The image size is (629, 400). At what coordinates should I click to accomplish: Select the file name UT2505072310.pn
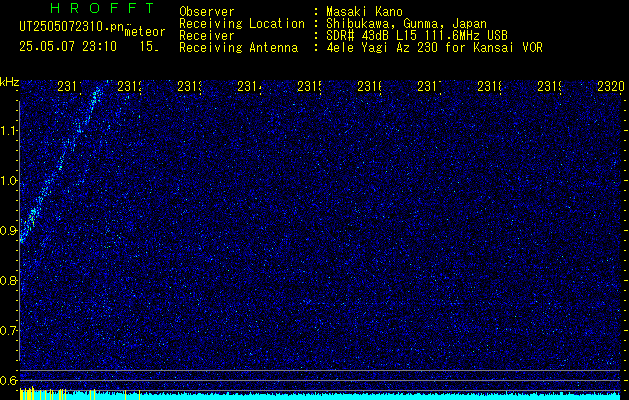point(72,27)
